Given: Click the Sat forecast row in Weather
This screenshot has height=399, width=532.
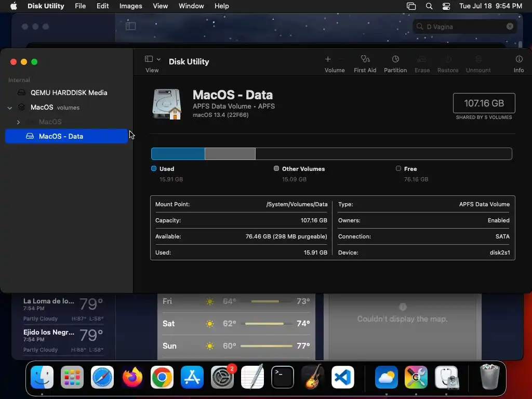Looking at the screenshot, I should 236,323.
